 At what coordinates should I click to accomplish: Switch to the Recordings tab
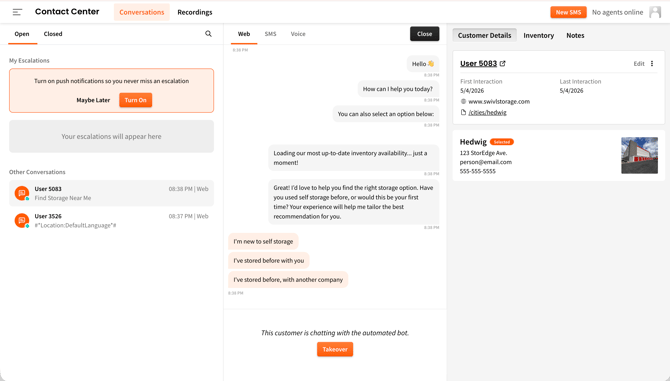tap(195, 12)
